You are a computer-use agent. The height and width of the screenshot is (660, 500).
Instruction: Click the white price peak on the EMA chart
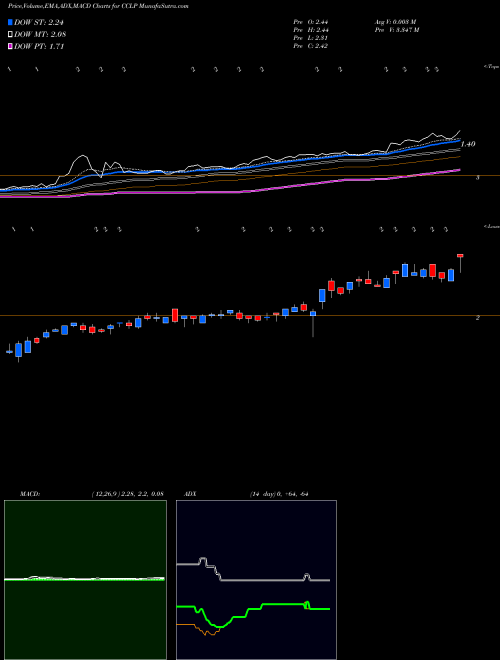82,156
